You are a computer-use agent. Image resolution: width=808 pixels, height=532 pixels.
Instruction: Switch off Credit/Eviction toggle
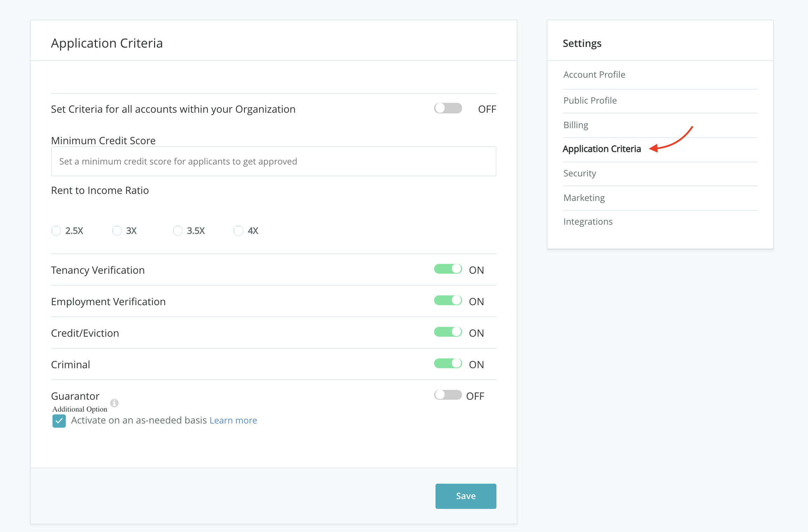point(448,332)
